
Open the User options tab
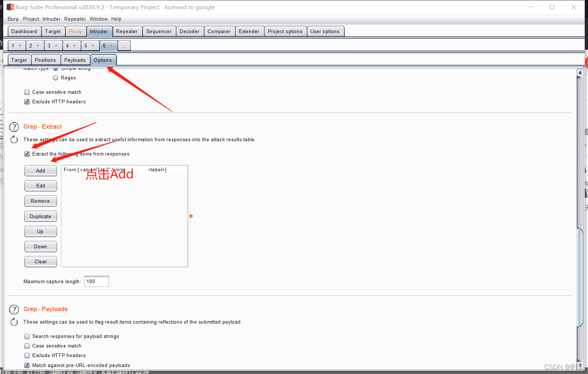(325, 32)
